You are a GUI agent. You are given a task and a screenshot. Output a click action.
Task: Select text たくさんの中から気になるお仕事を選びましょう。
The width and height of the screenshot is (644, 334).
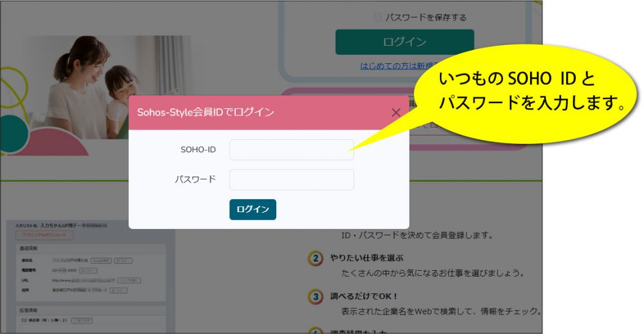pos(433,273)
